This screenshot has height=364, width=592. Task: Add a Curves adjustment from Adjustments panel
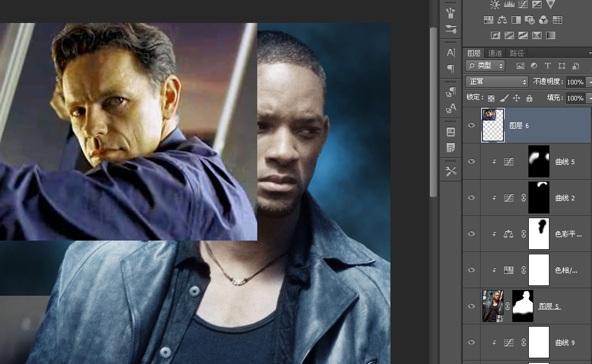click(x=523, y=5)
